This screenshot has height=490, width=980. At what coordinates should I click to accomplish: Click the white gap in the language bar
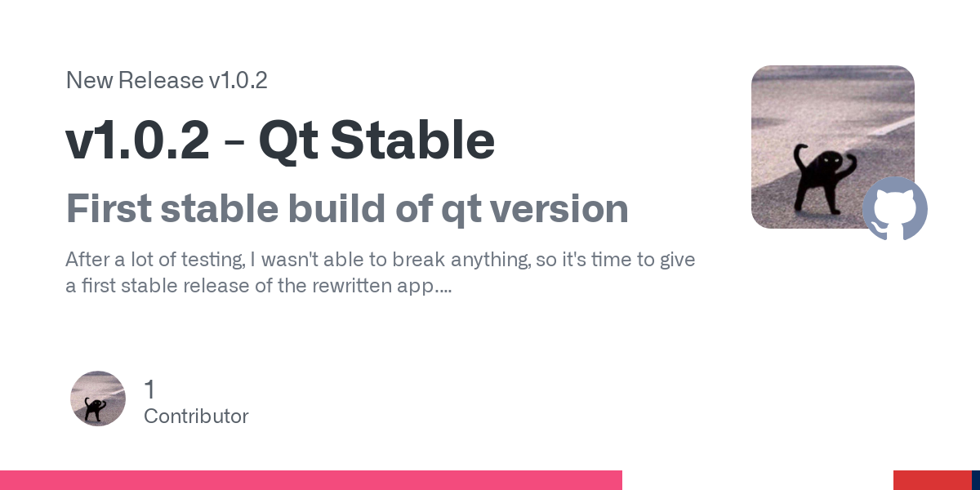[x=758, y=480]
